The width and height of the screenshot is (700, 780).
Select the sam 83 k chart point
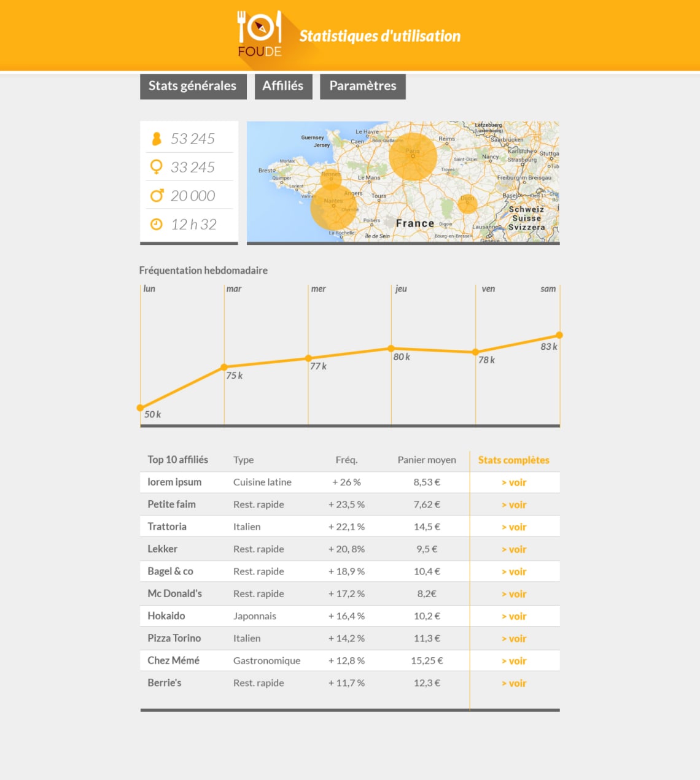[559, 335]
